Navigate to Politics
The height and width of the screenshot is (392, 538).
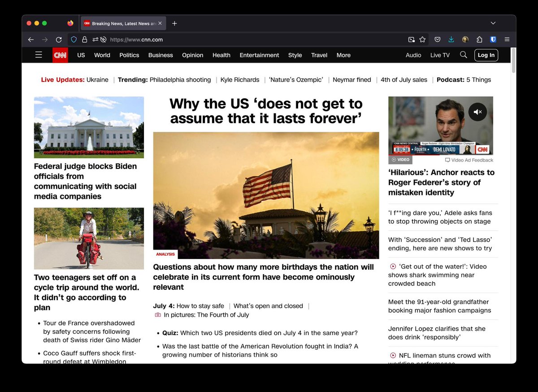[x=129, y=55]
